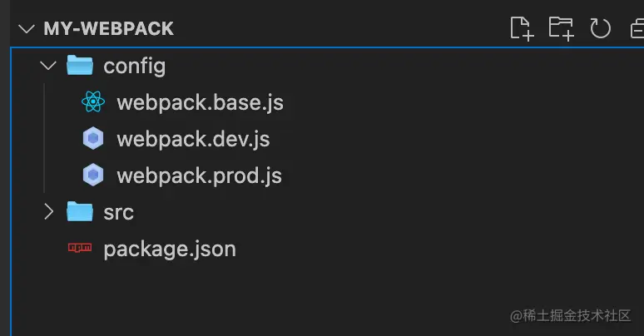
Task: Select the config folder name
Action: 134,66
